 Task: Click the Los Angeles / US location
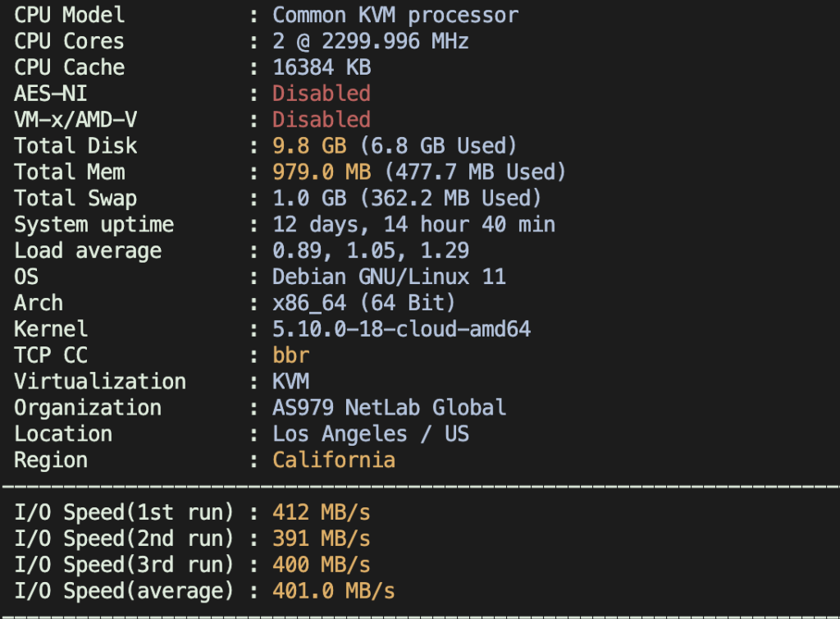pos(371,434)
